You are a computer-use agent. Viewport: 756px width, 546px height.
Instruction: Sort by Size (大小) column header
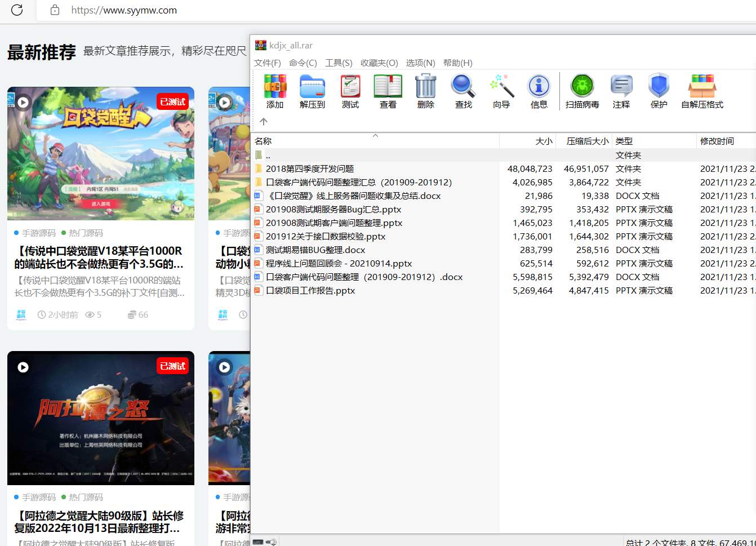point(543,141)
